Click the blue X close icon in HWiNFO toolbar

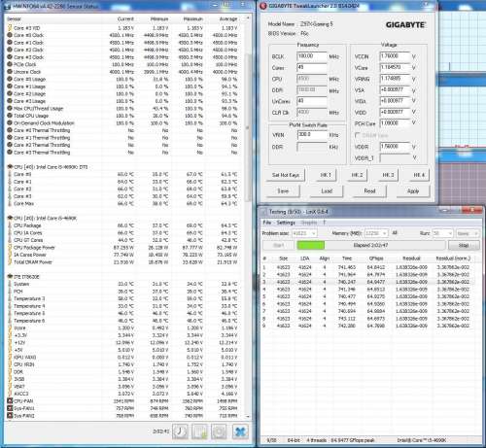tap(240, 431)
